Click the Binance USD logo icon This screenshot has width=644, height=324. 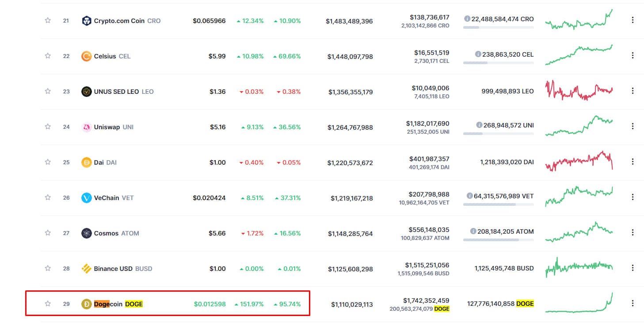coord(87,269)
